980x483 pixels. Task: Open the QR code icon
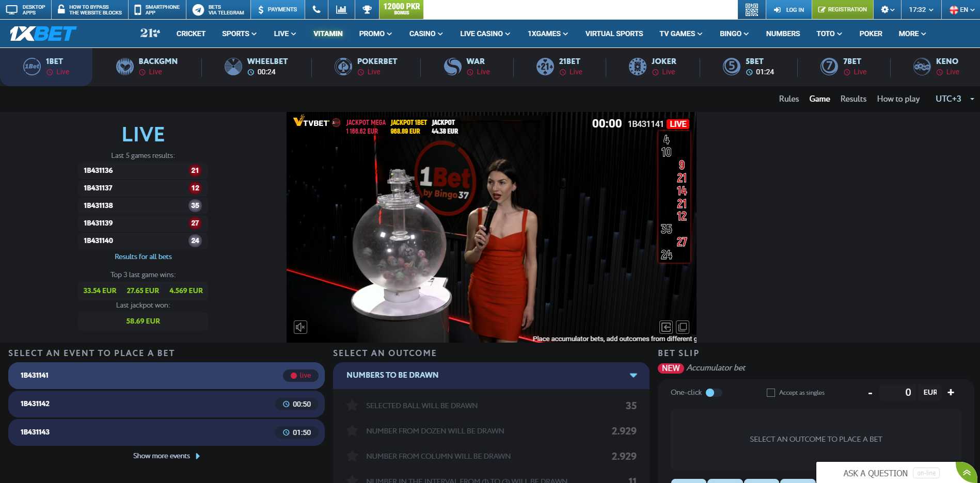752,9
